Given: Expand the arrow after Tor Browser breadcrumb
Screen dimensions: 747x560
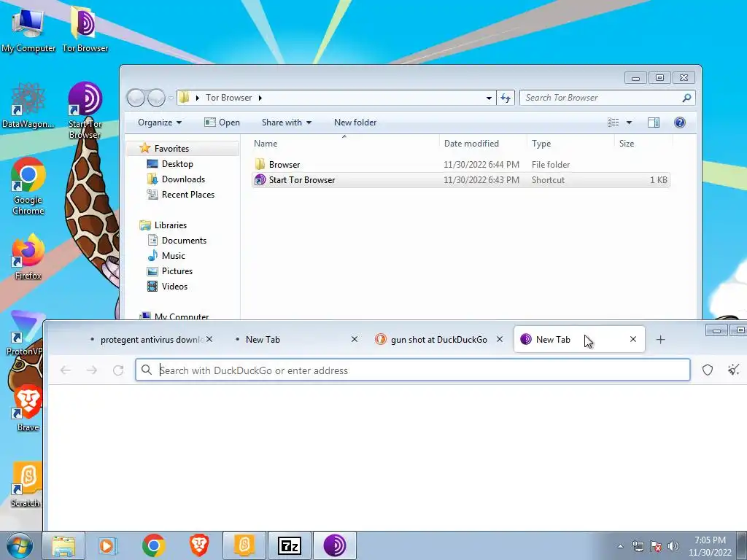Looking at the screenshot, I should [x=260, y=98].
